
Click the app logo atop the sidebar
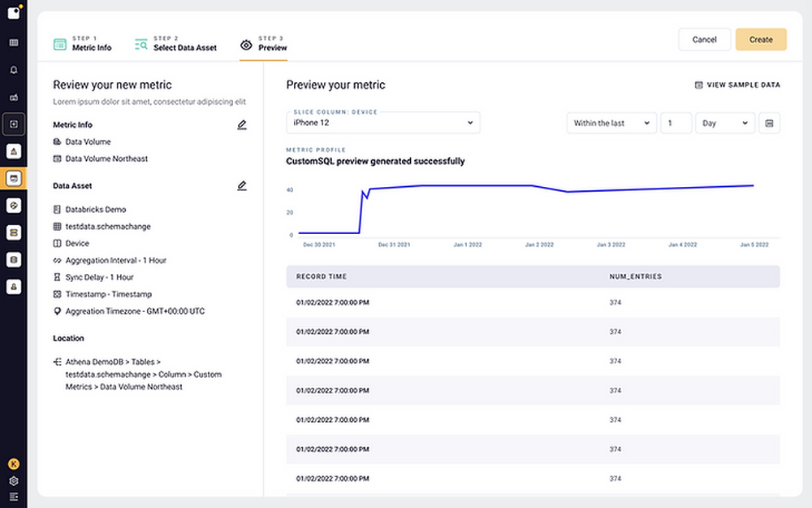tap(14, 12)
